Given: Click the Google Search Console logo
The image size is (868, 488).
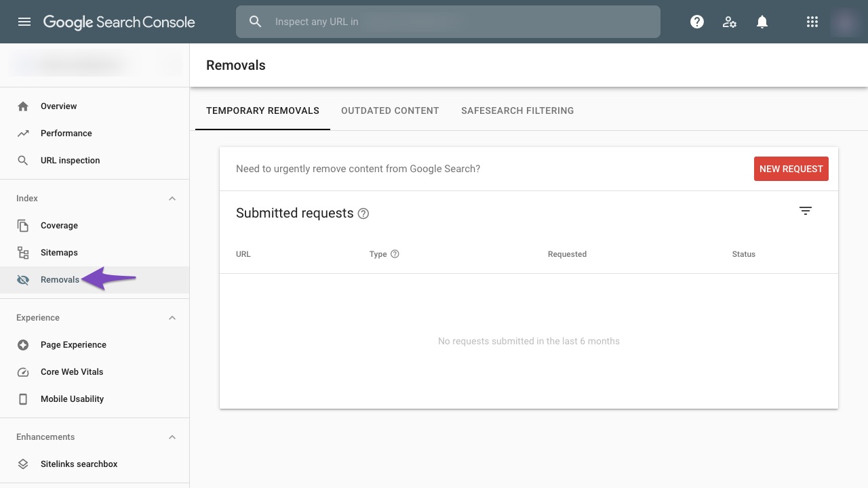Looking at the screenshot, I should pyautogui.click(x=119, y=22).
